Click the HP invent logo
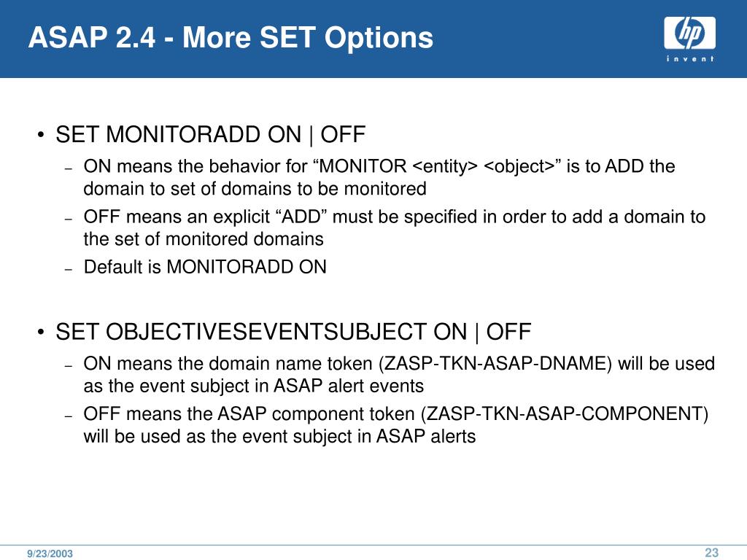This screenshot has width=747, height=560. click(690, 39)
